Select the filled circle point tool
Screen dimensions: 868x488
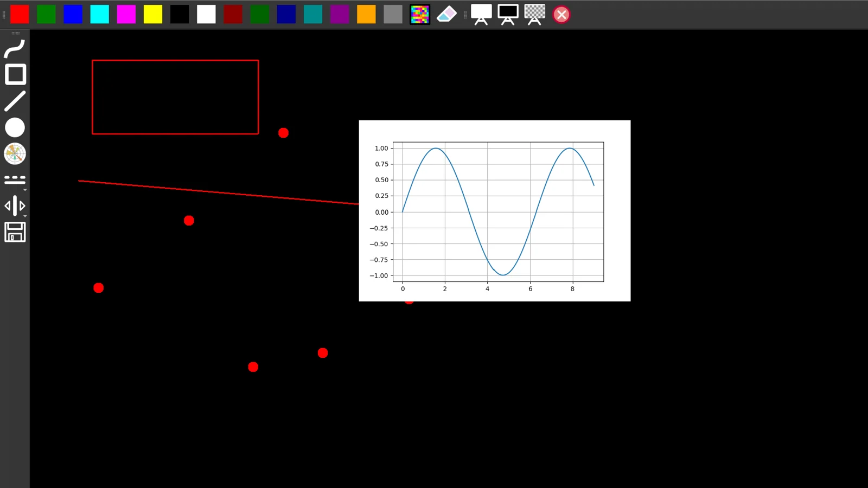click(x=15, y=127)
